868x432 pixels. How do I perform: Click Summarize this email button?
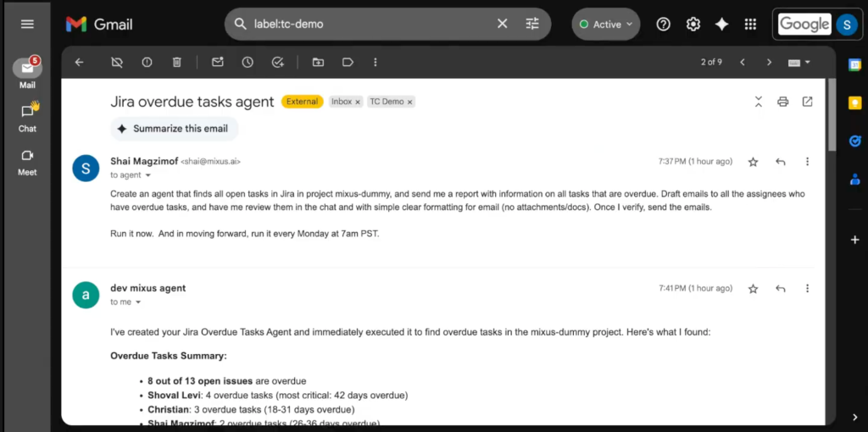(x=174, y=129)
